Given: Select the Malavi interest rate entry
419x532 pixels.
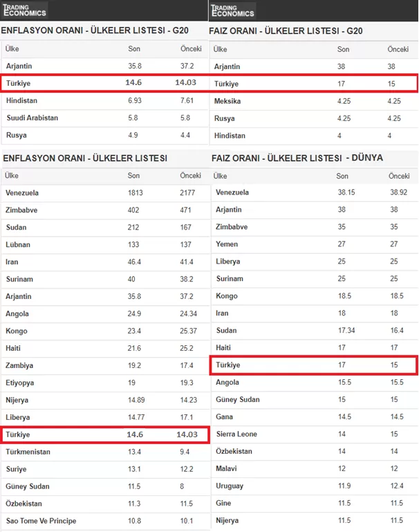Looking at the screenshot, I should pyautogui.click(x=227, y=469).
